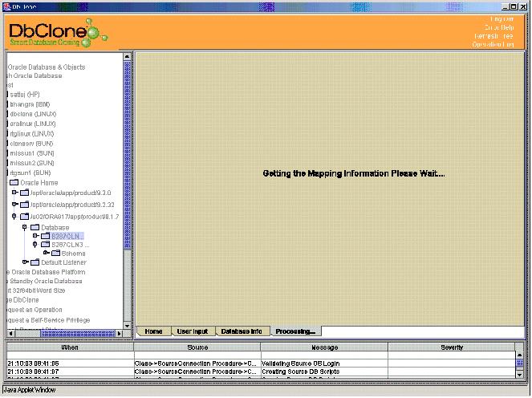Select the dbclone (LINUX) host
Image resolution: width=532 pixels, height=398 pixels.
point(33,114)
